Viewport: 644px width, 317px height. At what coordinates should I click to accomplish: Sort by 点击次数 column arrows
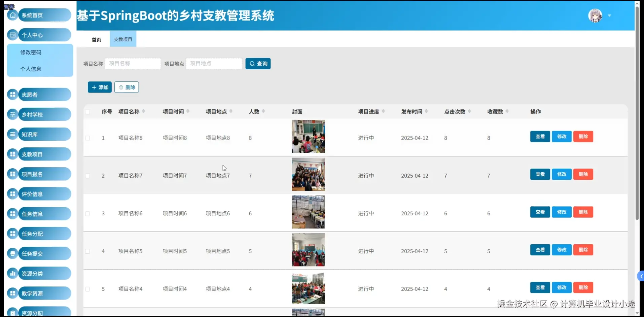pyautogui.click(x=469, y=111)
